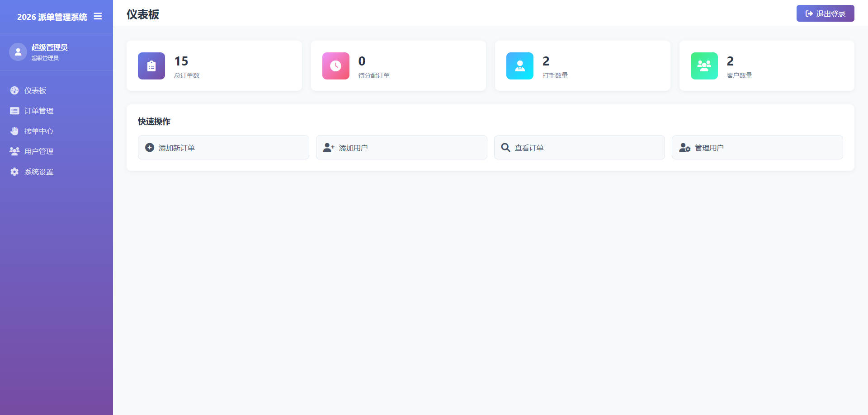Click the 添加用户 quick action button
868x415 pixels.
(401, 148)
